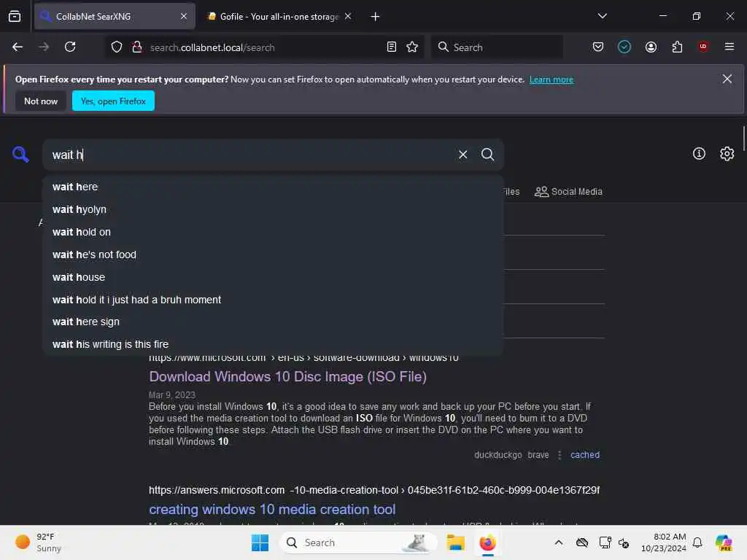The width and height of the screenshot is (747, 560).
Task: Click Yes, open Firefox button
Action: click(x=113, y=101)
